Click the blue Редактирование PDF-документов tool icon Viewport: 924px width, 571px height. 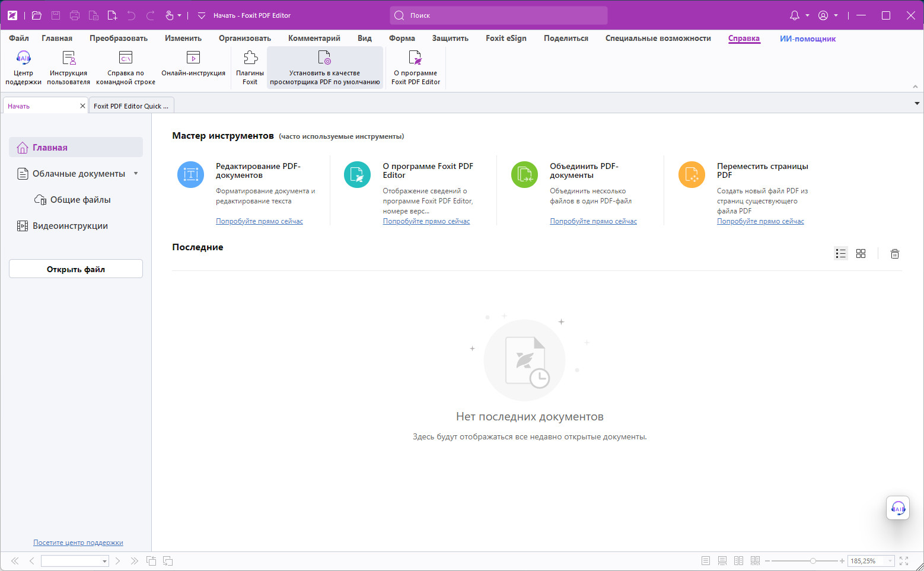(191, 174)
